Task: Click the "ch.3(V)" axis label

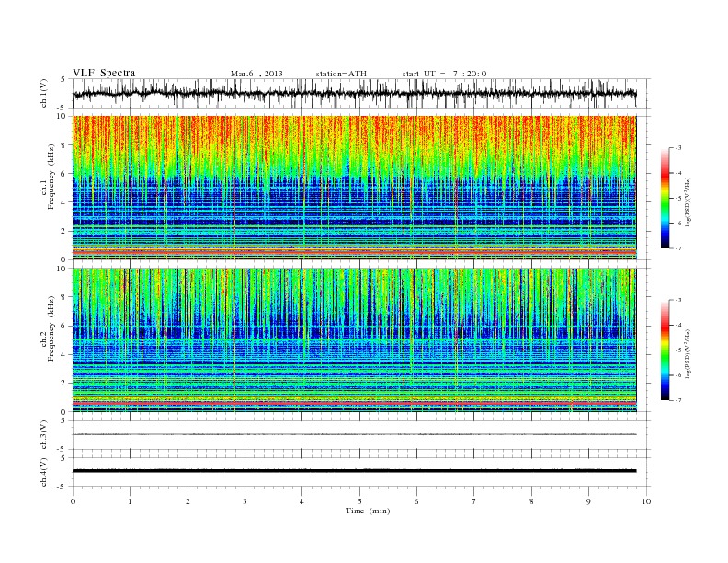Action: pyautogui.click(x=43, y=435)
